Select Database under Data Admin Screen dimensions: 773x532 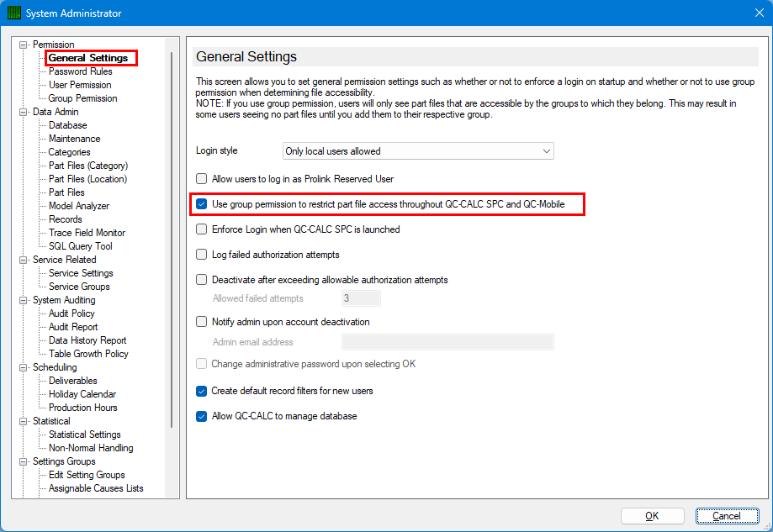click(x=67, y=125)
